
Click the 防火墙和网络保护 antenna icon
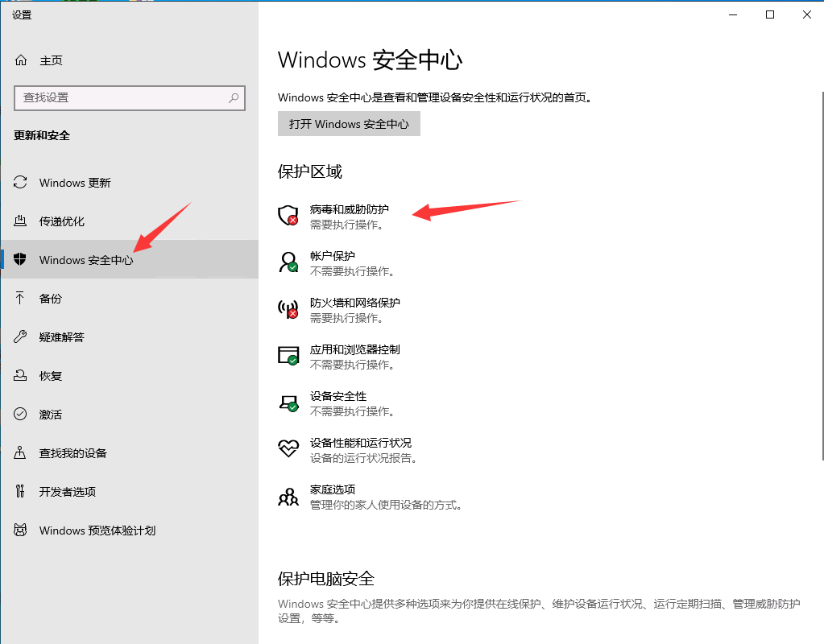pos(288,309)
